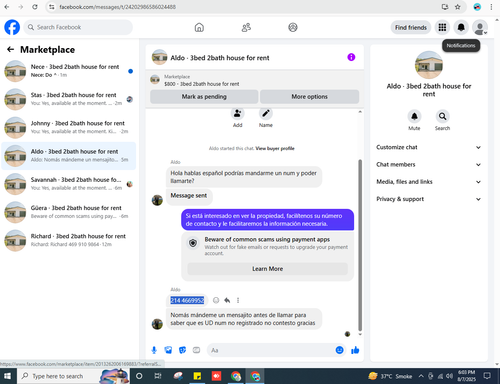Search in conversation with magnifier icon
Screen dimensions: 500x384
[x=442, y=116]
